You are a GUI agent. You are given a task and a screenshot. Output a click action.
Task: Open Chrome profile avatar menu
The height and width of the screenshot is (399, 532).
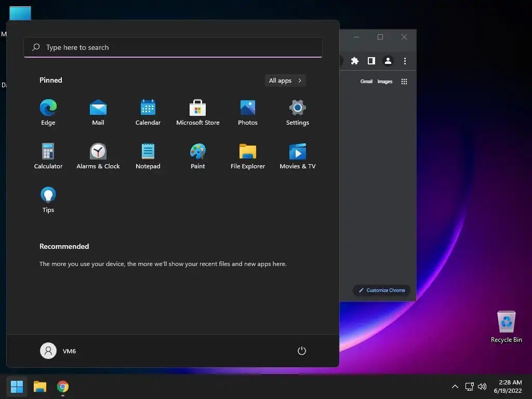tap(388, 61)
